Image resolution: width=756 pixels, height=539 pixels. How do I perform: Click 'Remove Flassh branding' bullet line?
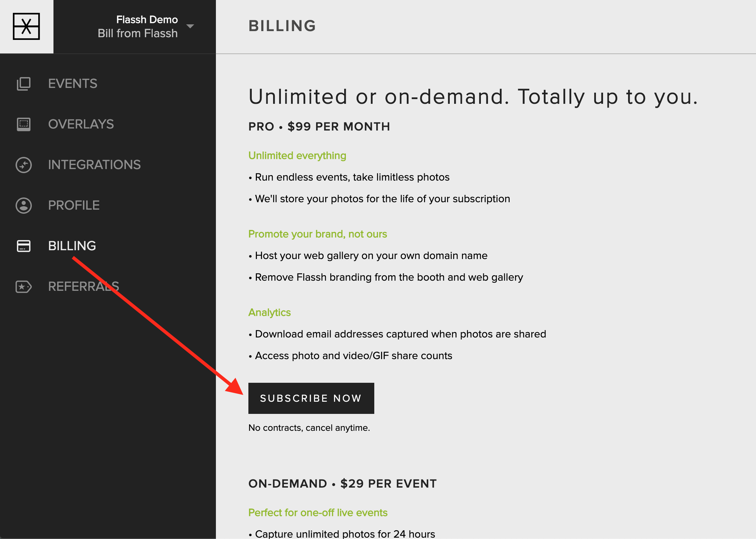coord(386,277)
